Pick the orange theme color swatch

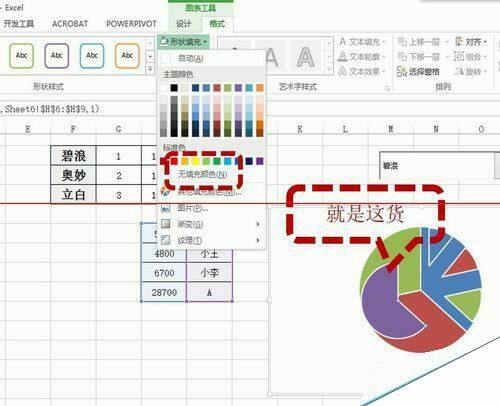(260, 88)
